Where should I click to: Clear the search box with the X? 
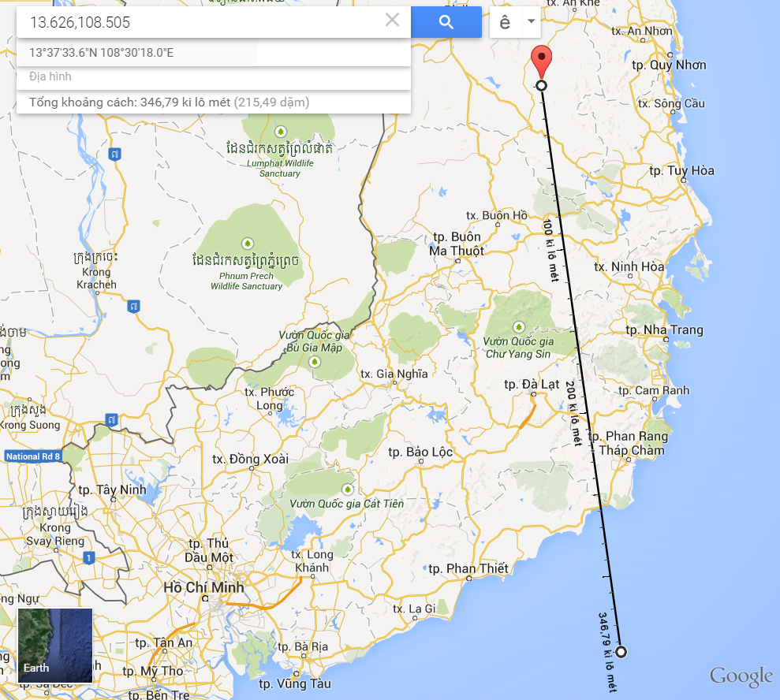point(392,20)
